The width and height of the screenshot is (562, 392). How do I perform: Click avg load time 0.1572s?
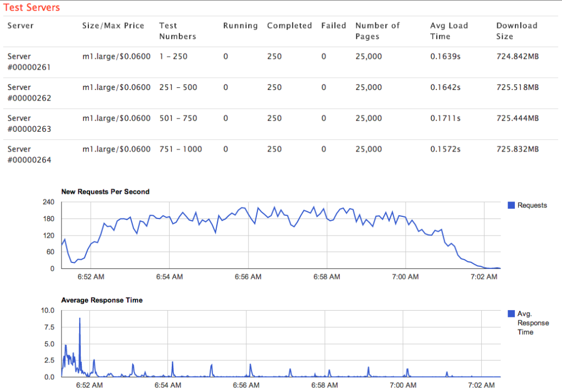coord(445,149)
